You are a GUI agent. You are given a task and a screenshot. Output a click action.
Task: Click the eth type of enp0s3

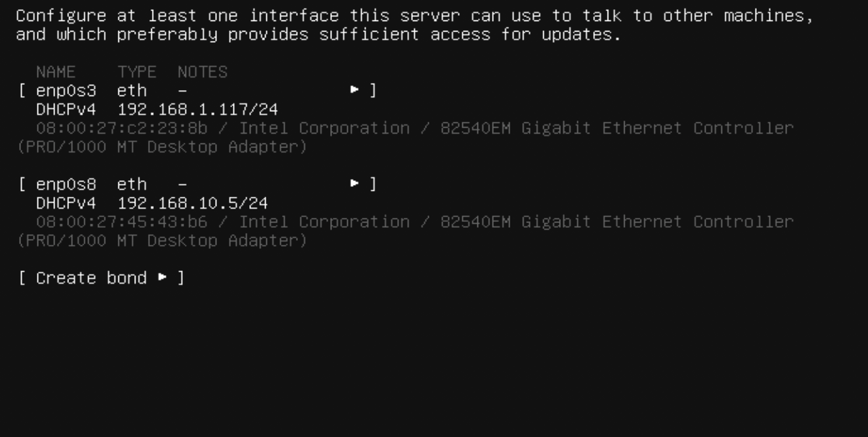[x=132, y=91]
